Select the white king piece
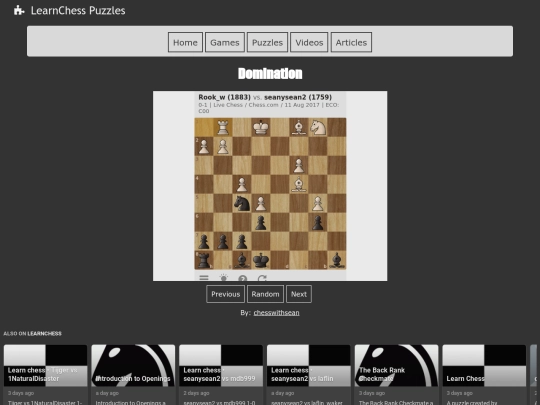Viewport: 540px width, 405px height. coord(261,127)
